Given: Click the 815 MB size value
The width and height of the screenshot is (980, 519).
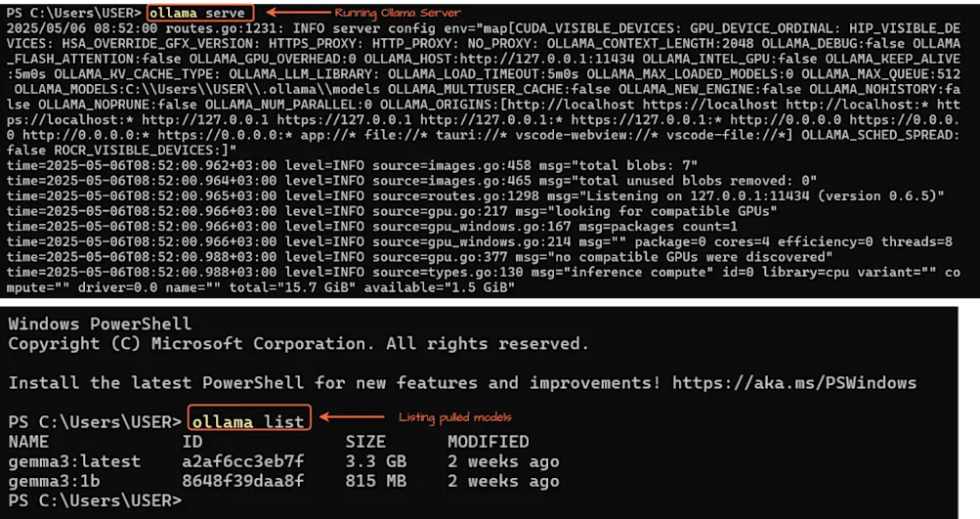Looking at the screenshot, I should tap(375, 482).
